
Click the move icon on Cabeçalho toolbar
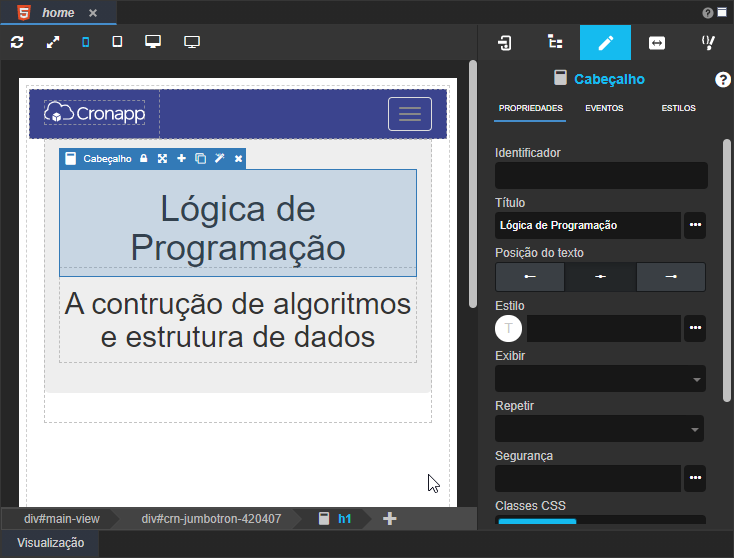162,159
